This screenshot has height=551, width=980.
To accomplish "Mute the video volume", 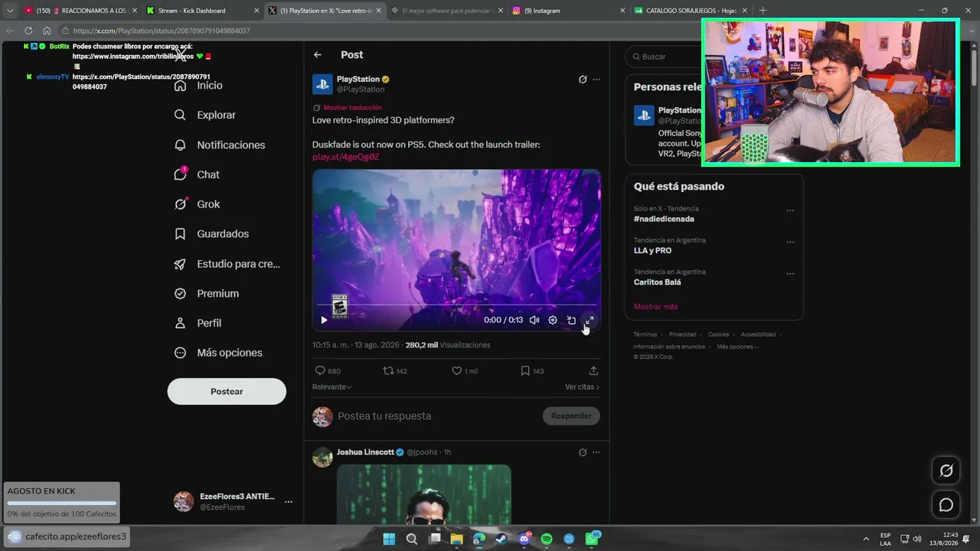I will pos(534,320).
